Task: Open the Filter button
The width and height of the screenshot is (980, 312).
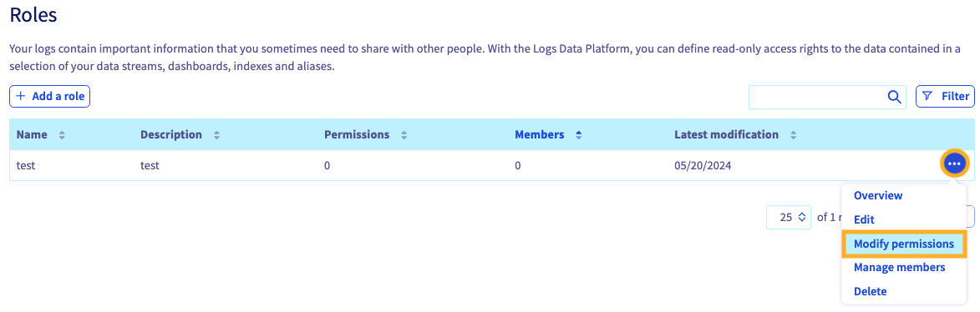Action: pyautogui.click(x=945, y=97)
